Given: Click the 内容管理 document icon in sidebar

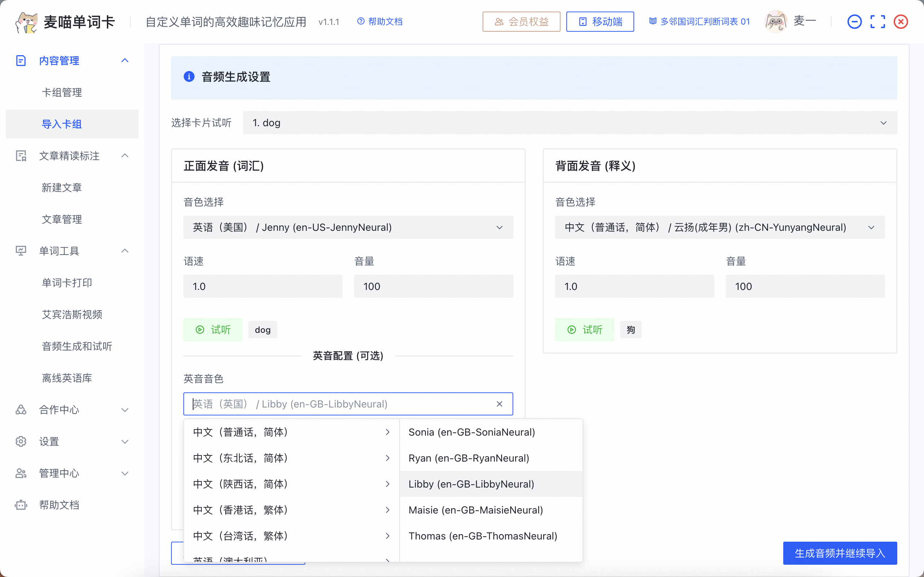Looking at the screenshot, I should coord(21,60).
